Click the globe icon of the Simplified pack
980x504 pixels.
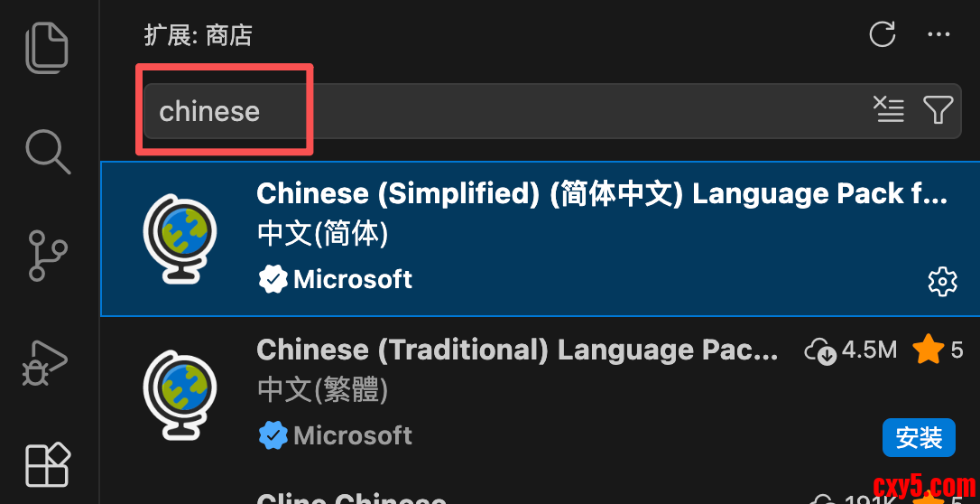tap(180, 238)
